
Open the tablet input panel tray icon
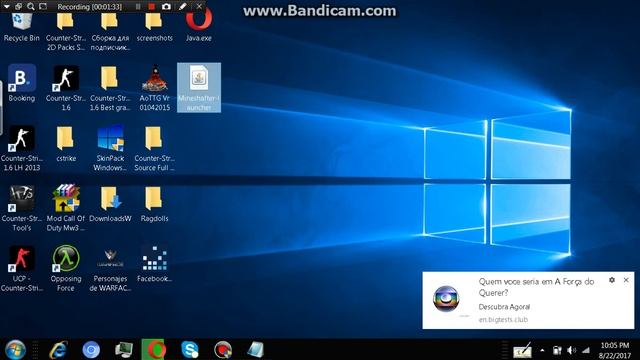522,350
